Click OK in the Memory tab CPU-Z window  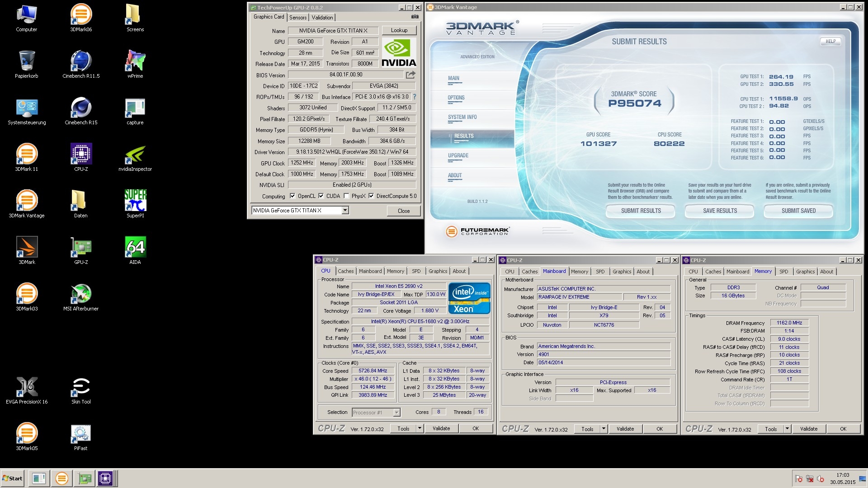click(843, 429)
